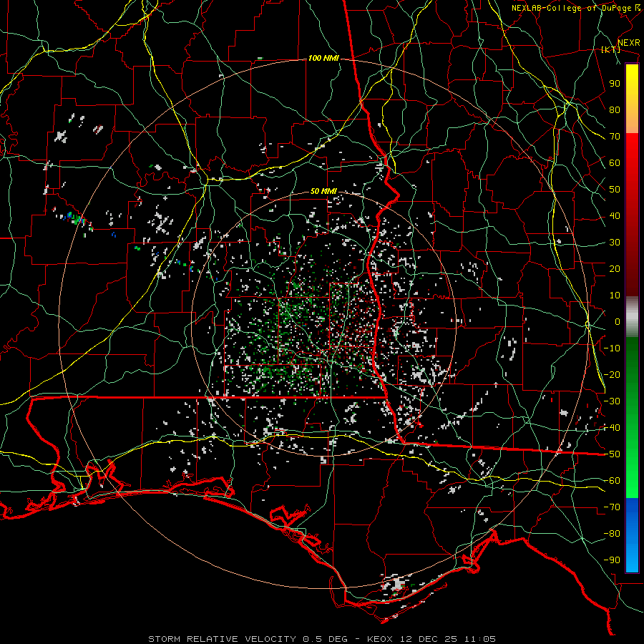Select the gray zero-velocity band of the scale

point(632,317)
